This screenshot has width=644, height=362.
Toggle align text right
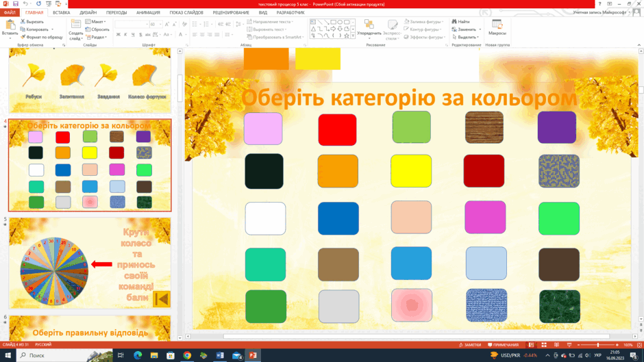pos(210,34)
